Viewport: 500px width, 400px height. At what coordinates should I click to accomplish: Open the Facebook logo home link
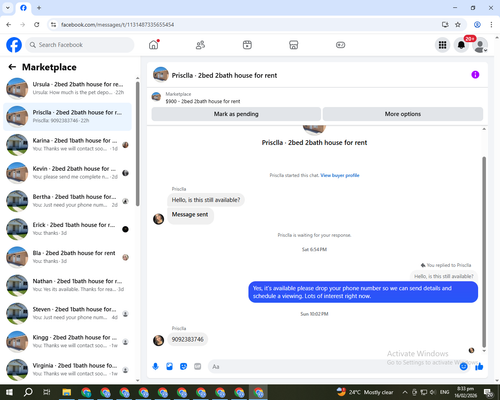click(14, 45)
